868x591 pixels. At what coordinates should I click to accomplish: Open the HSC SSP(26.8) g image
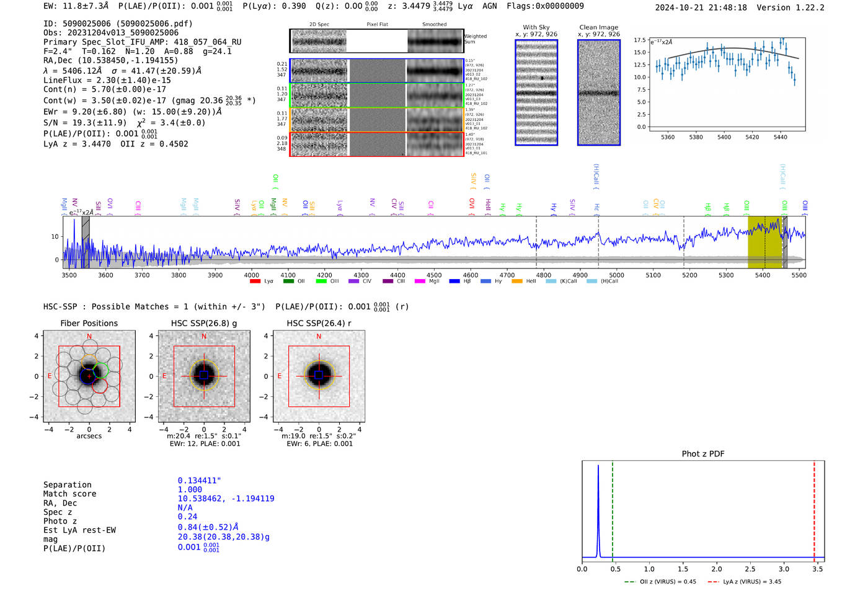(x=204, y=376)
